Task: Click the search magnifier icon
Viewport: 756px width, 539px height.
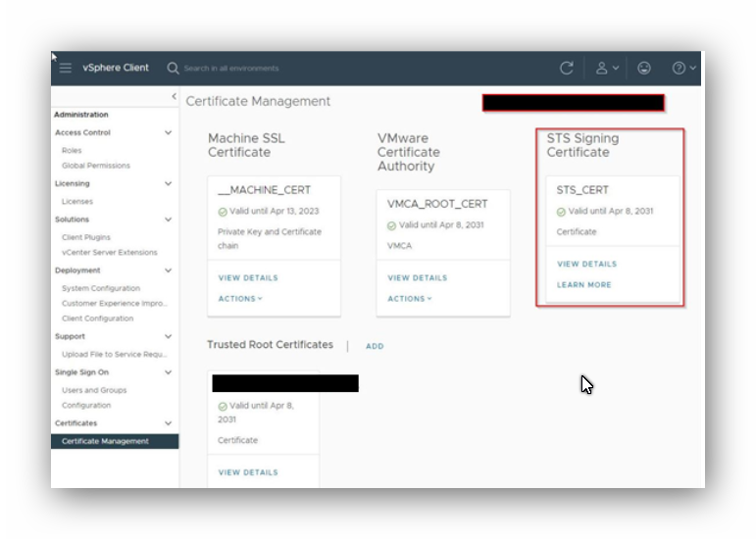Action: (173, 68)
